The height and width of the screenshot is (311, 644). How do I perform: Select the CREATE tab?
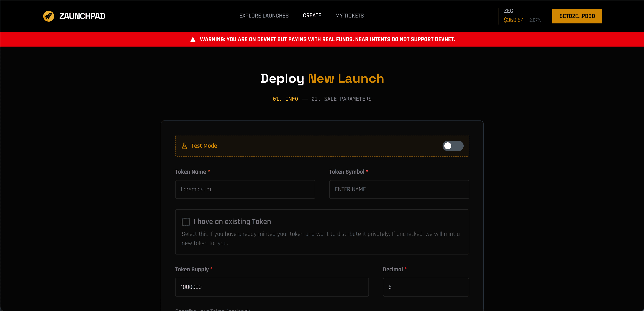(312, 16)
